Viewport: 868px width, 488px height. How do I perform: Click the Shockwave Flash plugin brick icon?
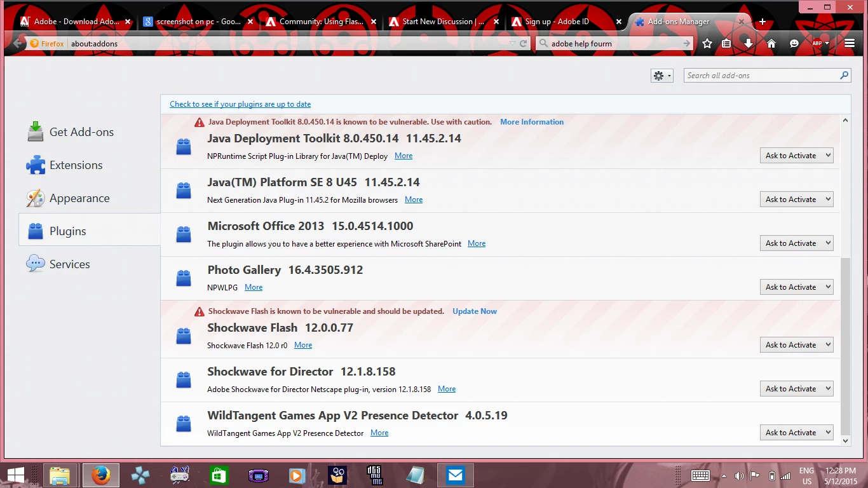tap(184, 336)
